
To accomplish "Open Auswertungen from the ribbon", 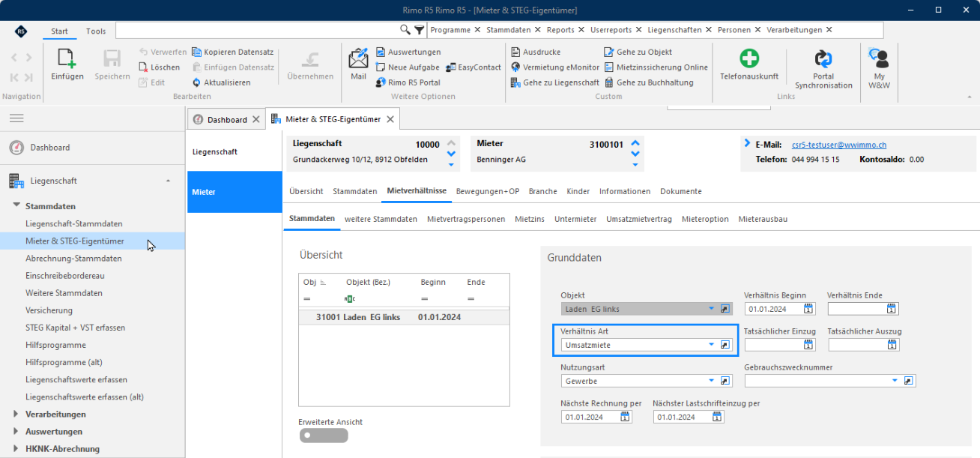I will tap(408, 52).
